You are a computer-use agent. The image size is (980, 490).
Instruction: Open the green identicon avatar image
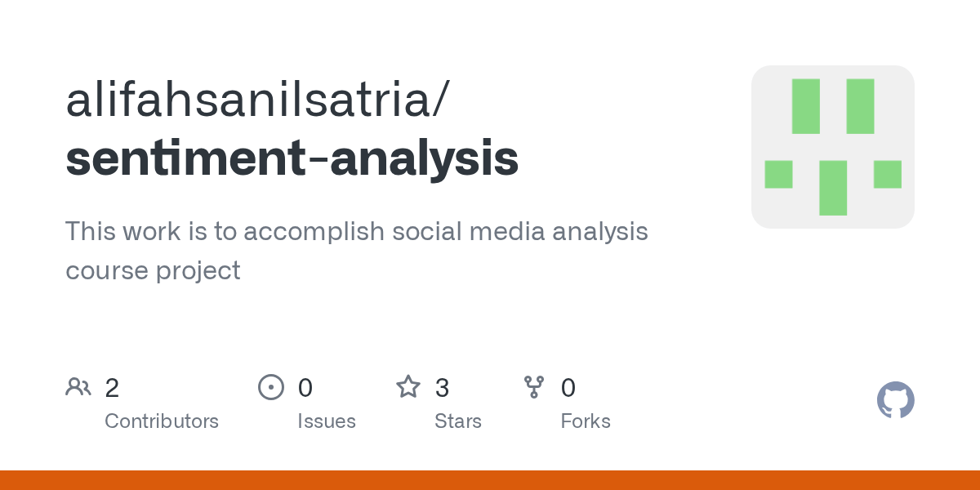pyautogui.click(x=833, y=147)
